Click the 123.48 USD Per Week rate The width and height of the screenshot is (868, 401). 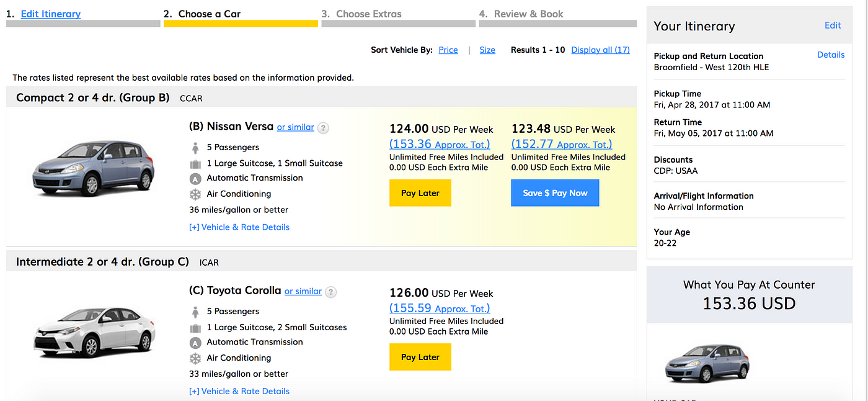tap(564, 129)
